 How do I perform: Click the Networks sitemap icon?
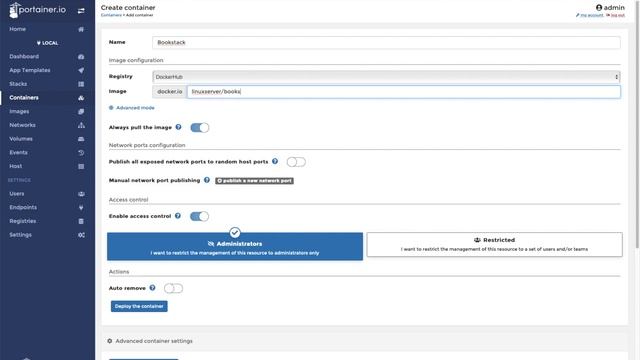[81, 125]
